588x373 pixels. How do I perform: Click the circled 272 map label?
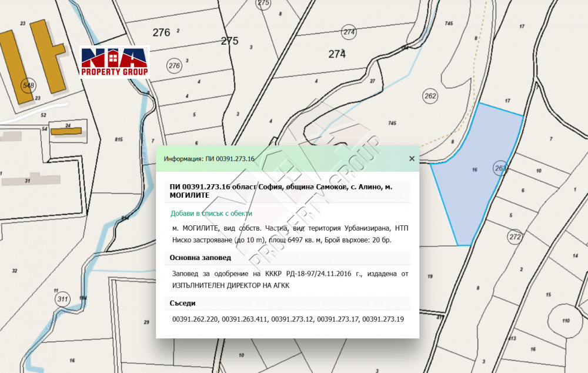[x=515, y=237]
